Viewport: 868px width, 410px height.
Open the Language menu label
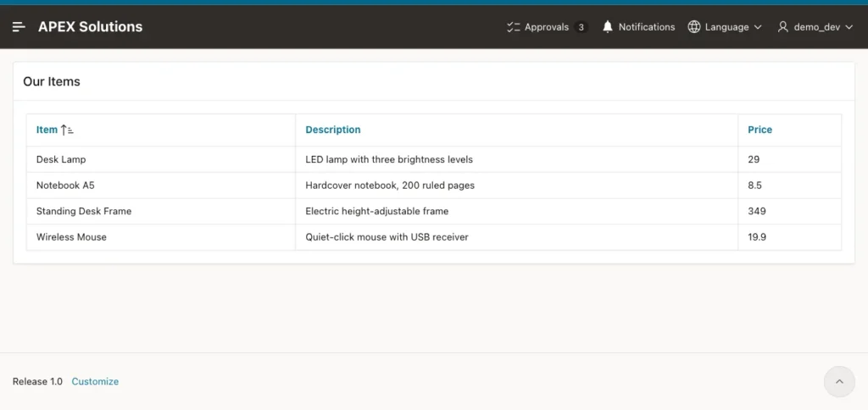click(x=726, y=27)
